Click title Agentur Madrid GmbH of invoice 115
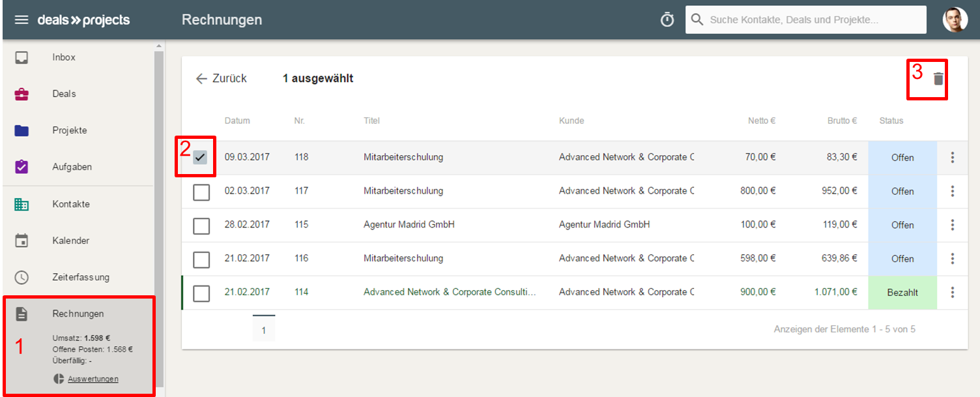Image resolution: width=980 pixels, height=397 pixels. [x=409, y=224]
